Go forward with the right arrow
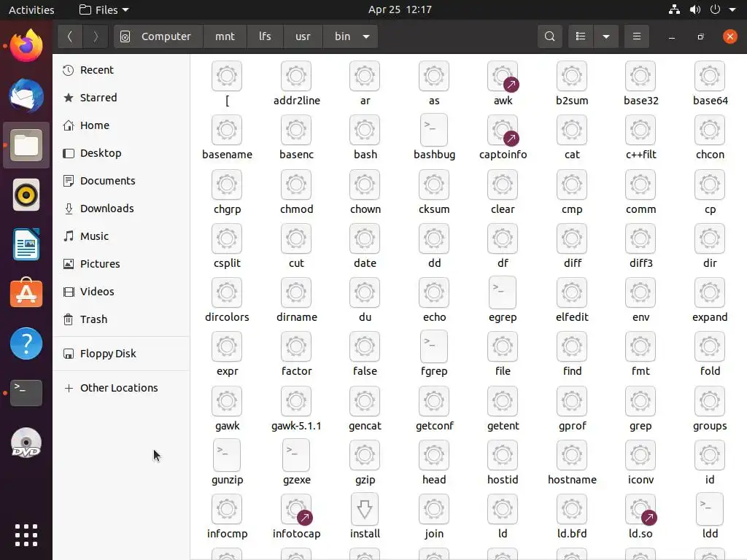 point(96,36)
